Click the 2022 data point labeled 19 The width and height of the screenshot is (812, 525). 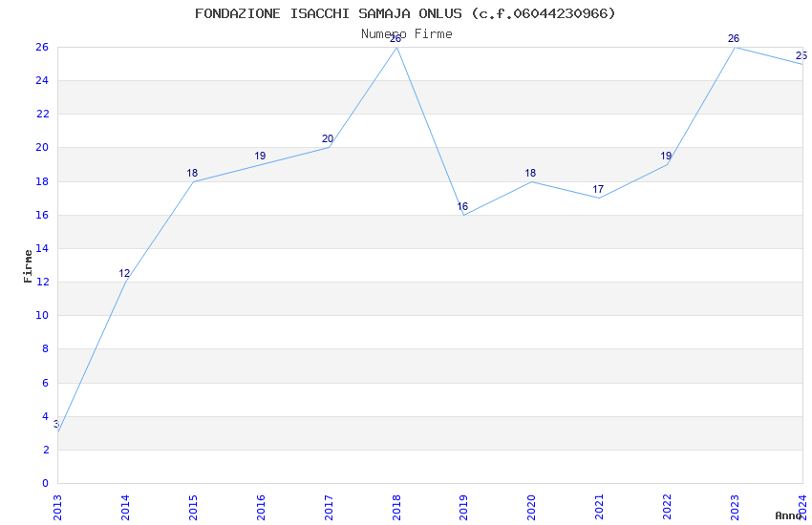pyautogui.click(x=667, y=164)
